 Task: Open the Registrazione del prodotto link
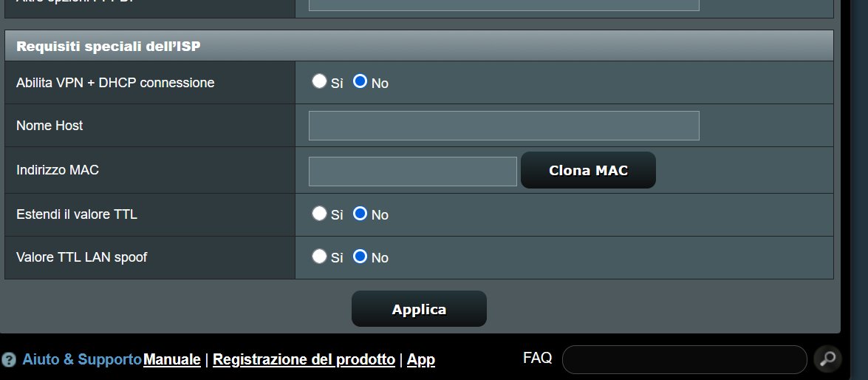(x=304, y=360)
